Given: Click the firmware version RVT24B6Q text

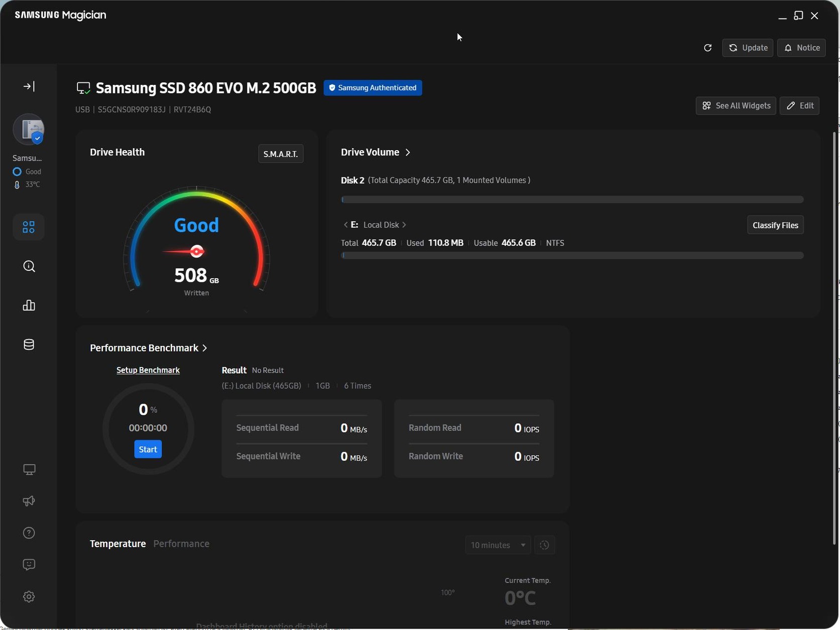Looking at the screenshot, I should 192,110.
